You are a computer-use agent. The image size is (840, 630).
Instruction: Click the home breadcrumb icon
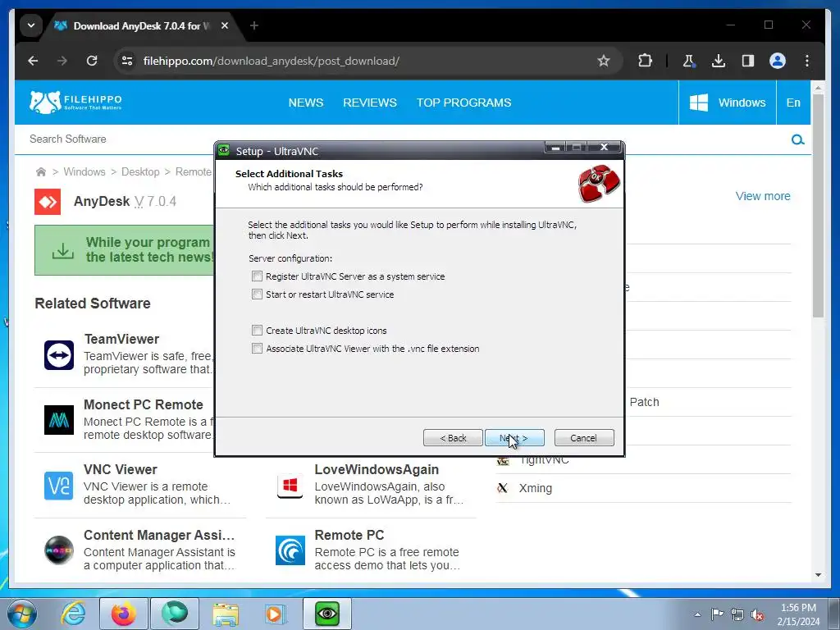41,172
